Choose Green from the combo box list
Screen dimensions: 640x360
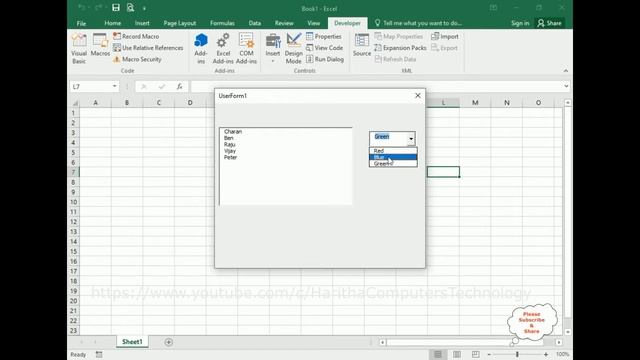[393, 164]
